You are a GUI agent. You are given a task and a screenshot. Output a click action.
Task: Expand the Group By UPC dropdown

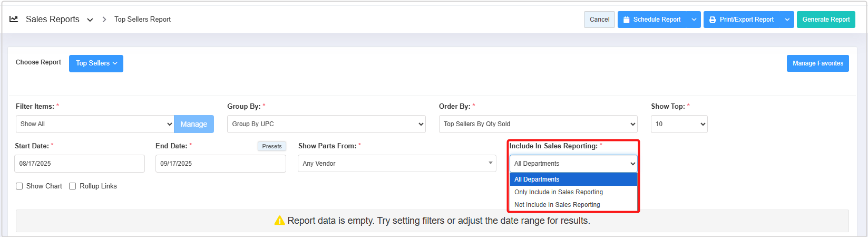[x=326, y=124]
